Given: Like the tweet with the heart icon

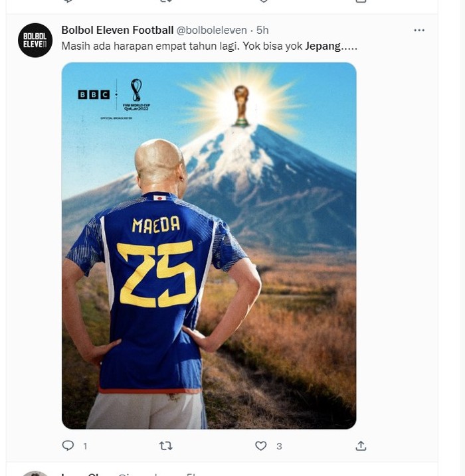Looking at the screenshot, I should click(x=261, y=445).
